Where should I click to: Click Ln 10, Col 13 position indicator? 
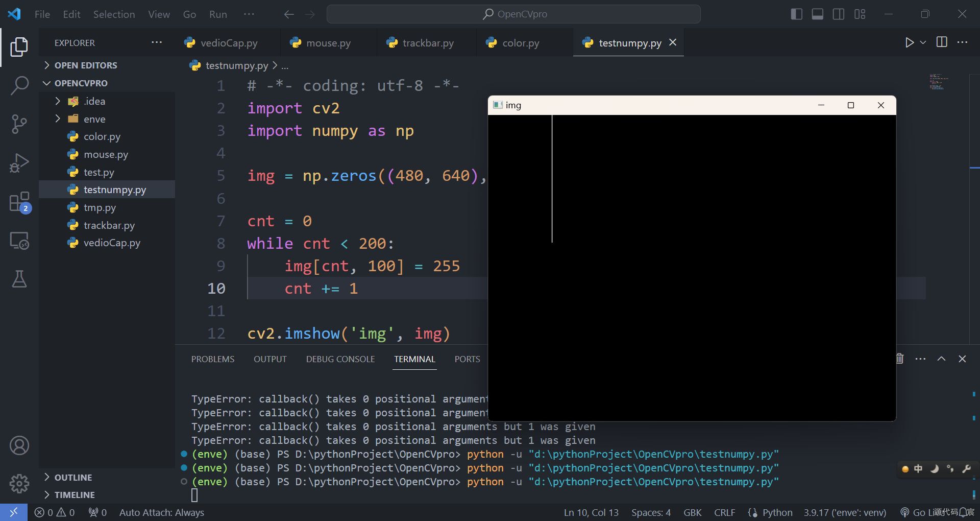591,512
